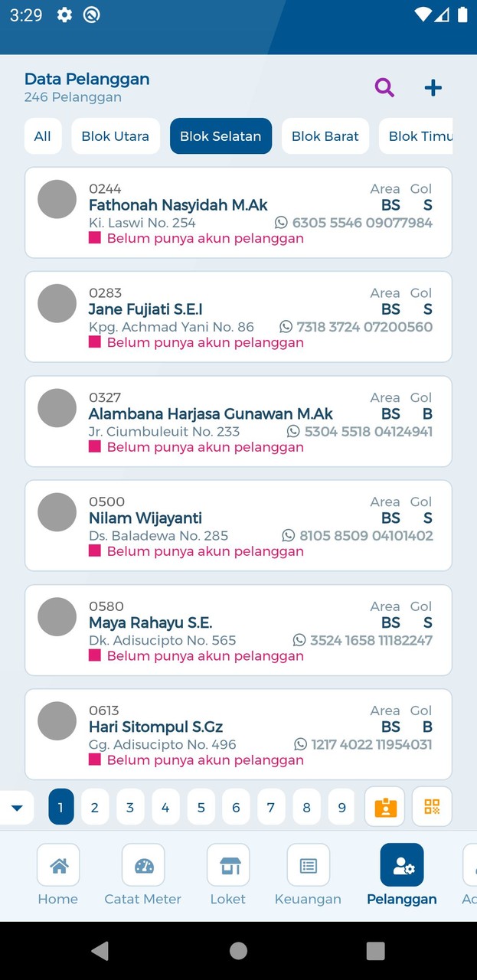Open the QR code scanner icon
Image resolution: width=477 pixels, height=980 pixels.
pyautogui.click(x=432, y=806)
